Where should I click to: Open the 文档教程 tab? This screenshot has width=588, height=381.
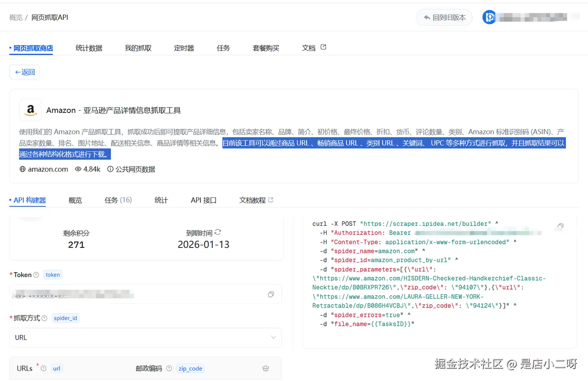click(253, 200)
